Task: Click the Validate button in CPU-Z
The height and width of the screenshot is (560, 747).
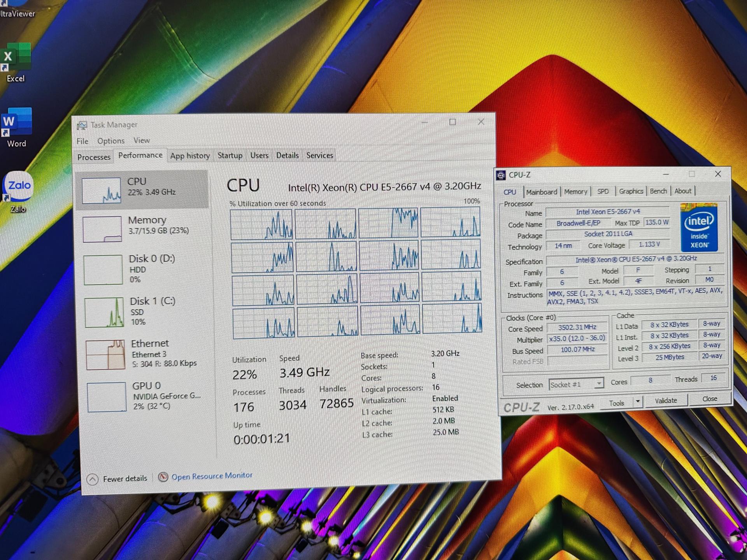Action: 666,400
